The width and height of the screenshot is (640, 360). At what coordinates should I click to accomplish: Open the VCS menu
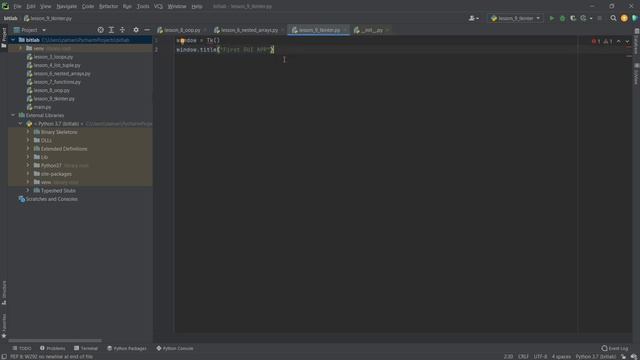coord(158,6)
